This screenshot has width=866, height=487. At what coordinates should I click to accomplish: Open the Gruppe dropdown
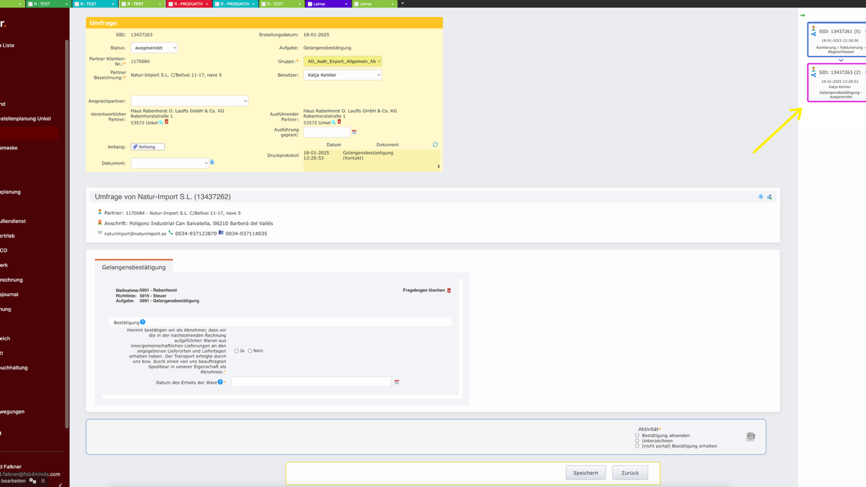342,61
